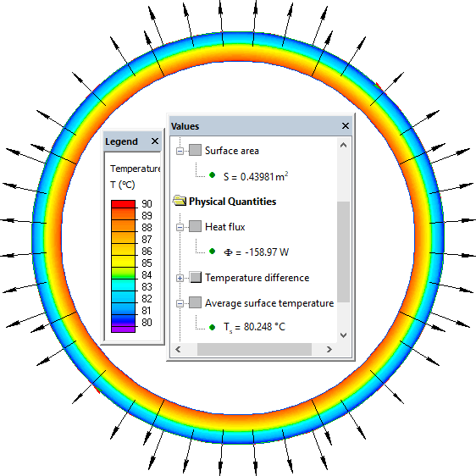Image resolution: width=476 pixels, height=476 pixels.
Task: Click the Values panel scroll left arrow
Action: point(178,350)
